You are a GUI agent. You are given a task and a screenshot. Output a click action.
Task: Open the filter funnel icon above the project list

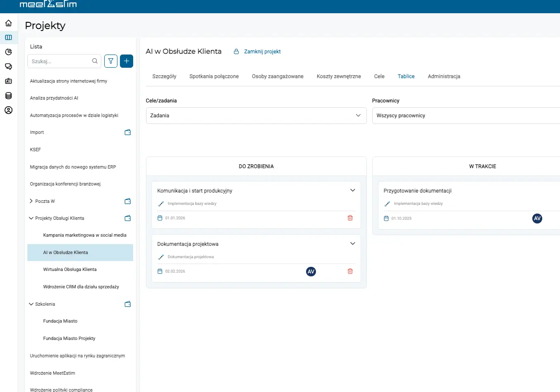click(110, 61)
